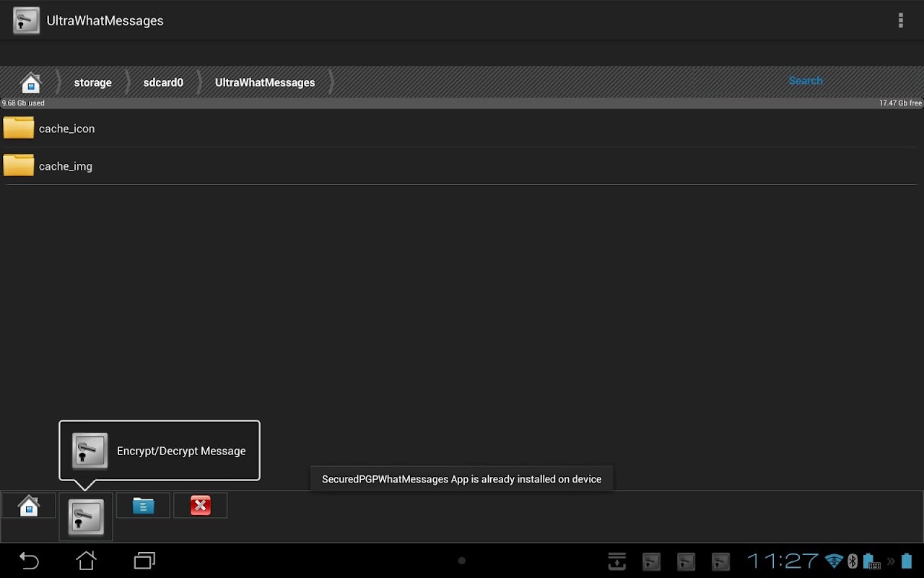Image resolution: width=924 pixels, height=578 pixels.
Task: Tap the Encrypt/Decrypt lock icon in toolbar
Action: click(x=86, y=517)
